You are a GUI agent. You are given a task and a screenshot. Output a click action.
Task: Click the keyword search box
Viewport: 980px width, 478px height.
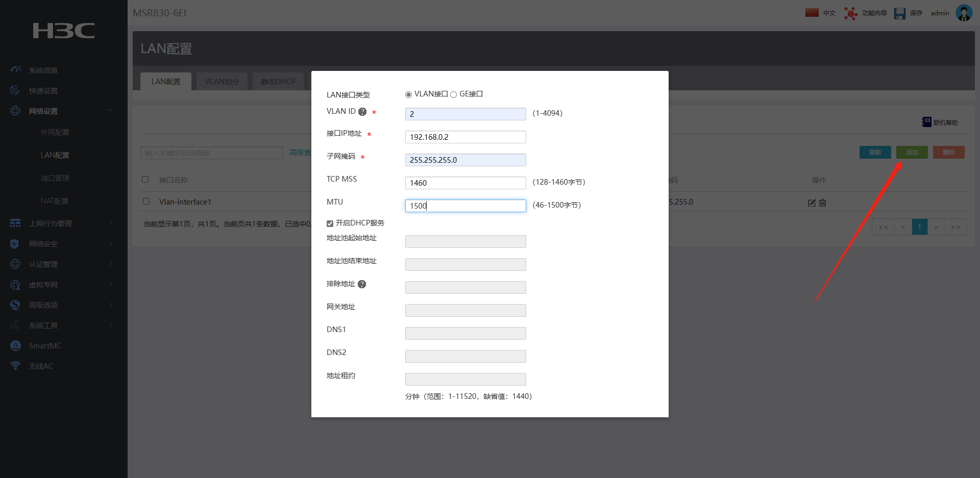[x=212, y=153]
